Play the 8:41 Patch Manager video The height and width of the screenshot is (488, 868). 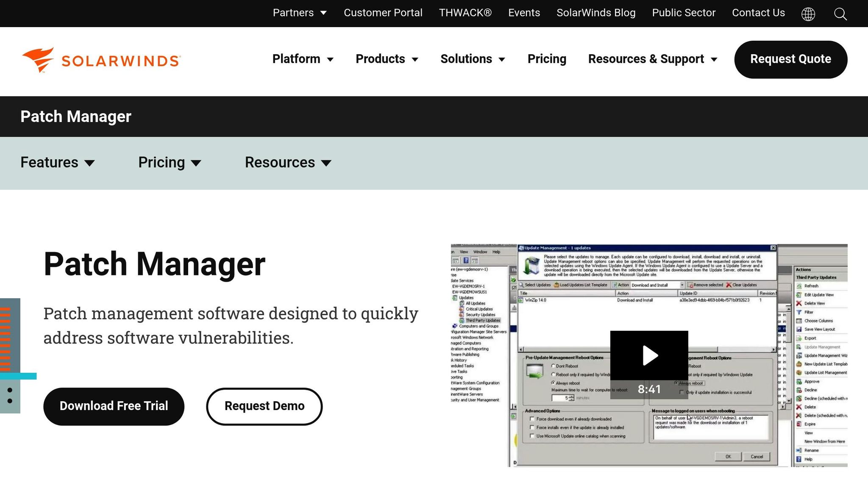tap(649, 356)
